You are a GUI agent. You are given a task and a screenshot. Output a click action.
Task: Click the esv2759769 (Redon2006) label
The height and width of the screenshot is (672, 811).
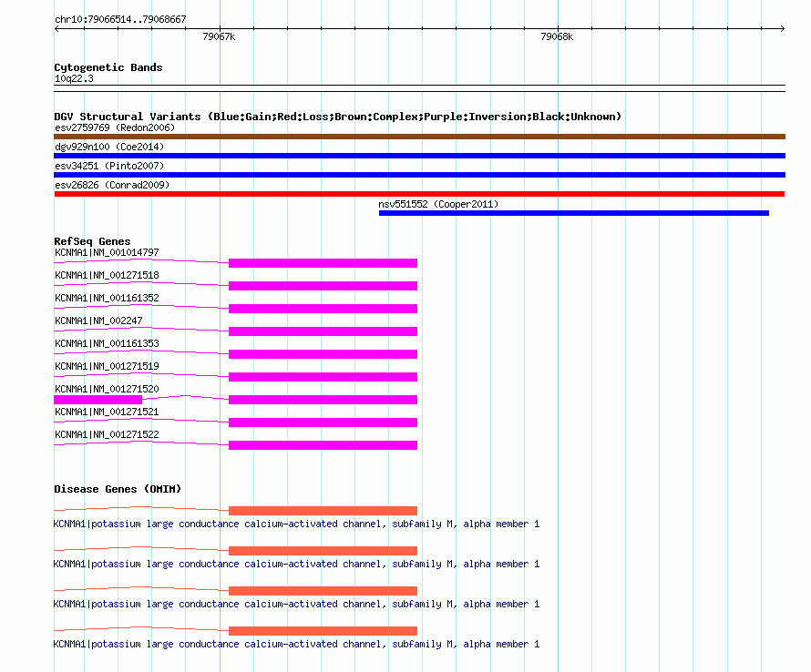pos(115,127)
